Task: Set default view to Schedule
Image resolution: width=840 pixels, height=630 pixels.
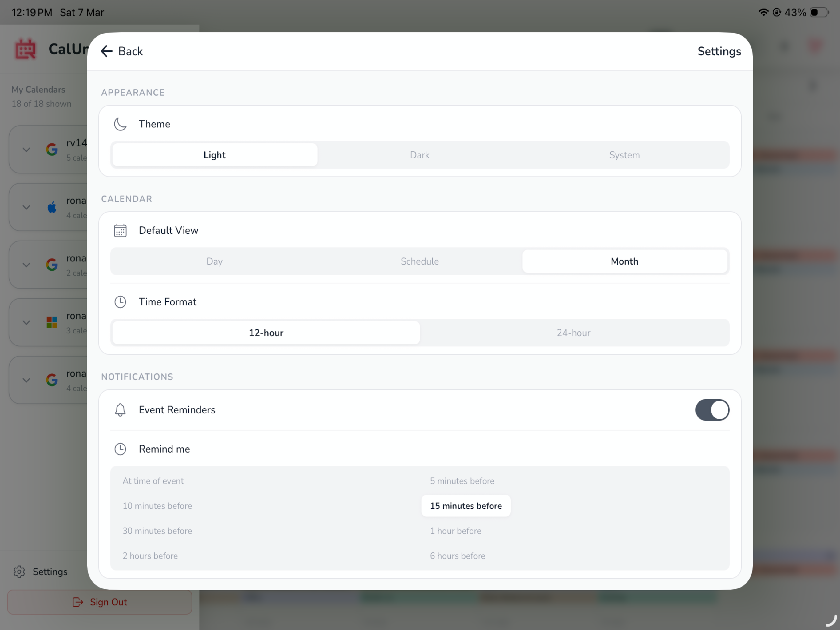Action: point(420,261)
